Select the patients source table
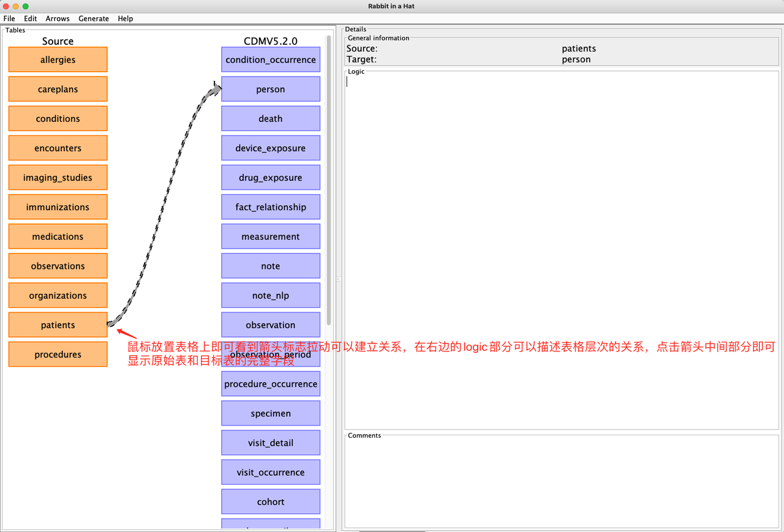This screenshot has height=532, width=784. (58, 324)
